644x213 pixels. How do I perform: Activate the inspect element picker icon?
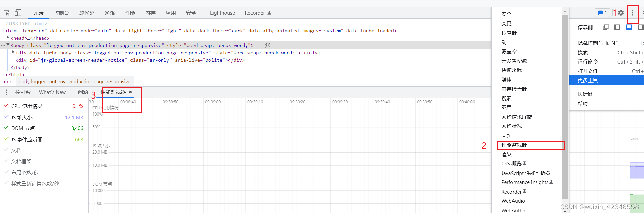click(x=6, y=13)
